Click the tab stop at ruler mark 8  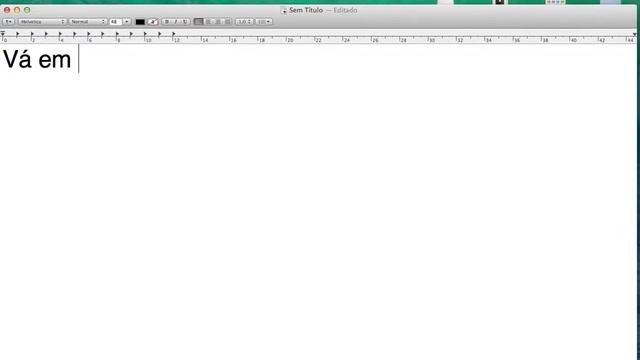117,34
